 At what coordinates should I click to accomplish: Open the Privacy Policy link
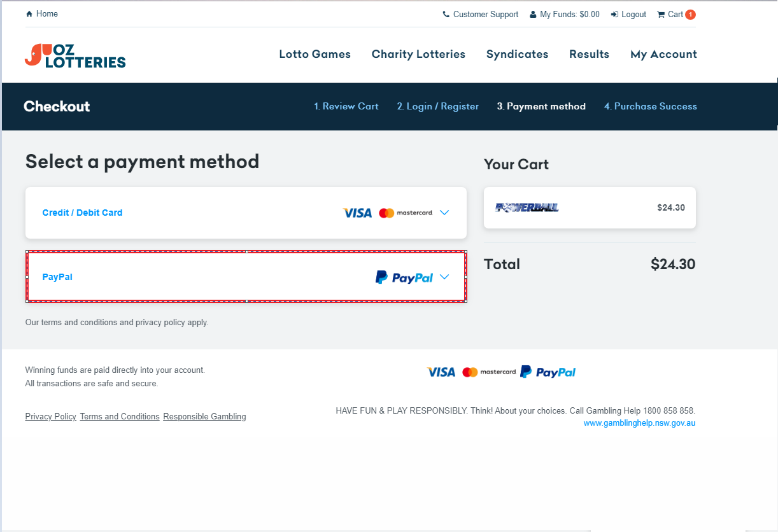click(x=51, y=417)
